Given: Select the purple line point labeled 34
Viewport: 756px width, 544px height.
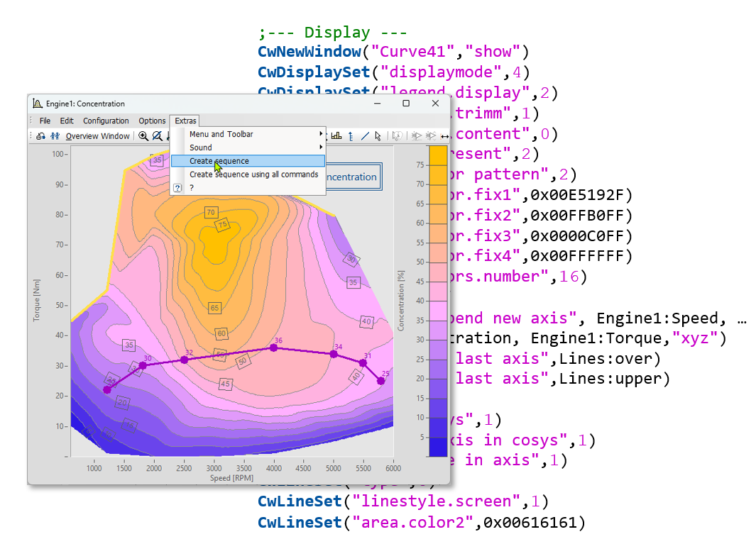Looking at the screenshot, I should pyautogui.click(x=334, y=354).
